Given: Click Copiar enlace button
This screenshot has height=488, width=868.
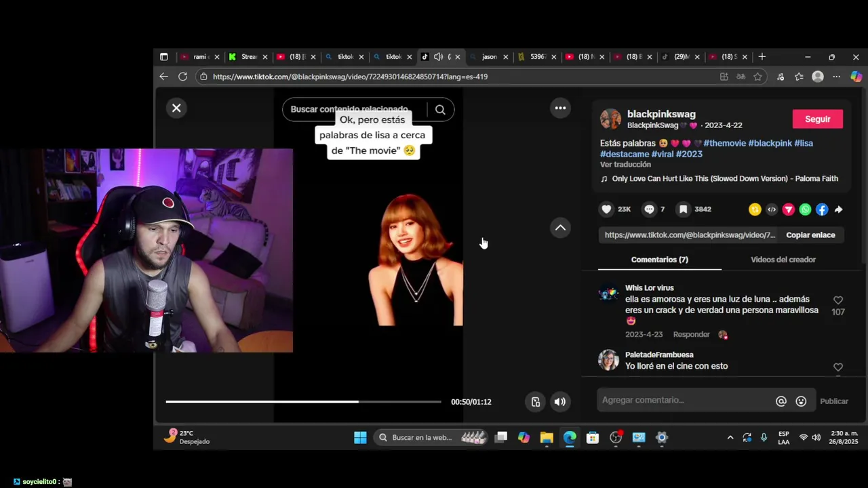Looking at the screenshot, I should (810, 235).
